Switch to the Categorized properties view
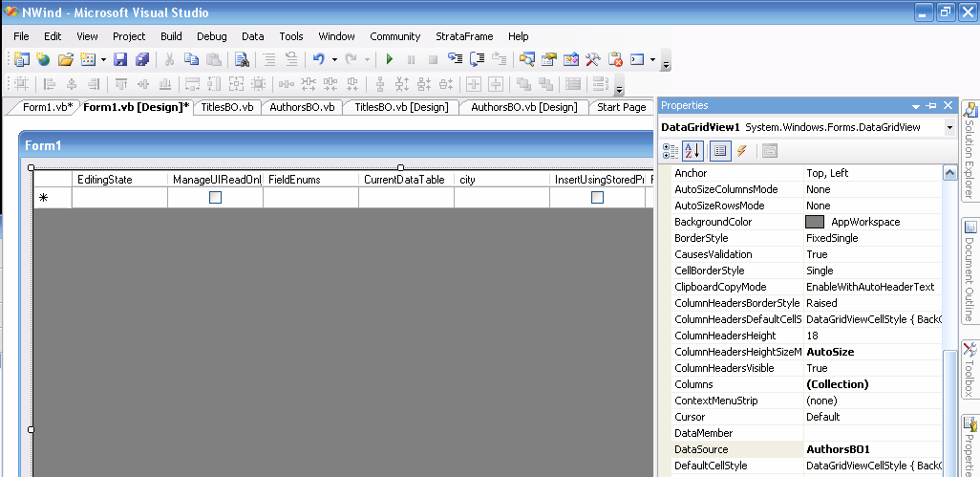980x477 pixels. coord(671,150)
